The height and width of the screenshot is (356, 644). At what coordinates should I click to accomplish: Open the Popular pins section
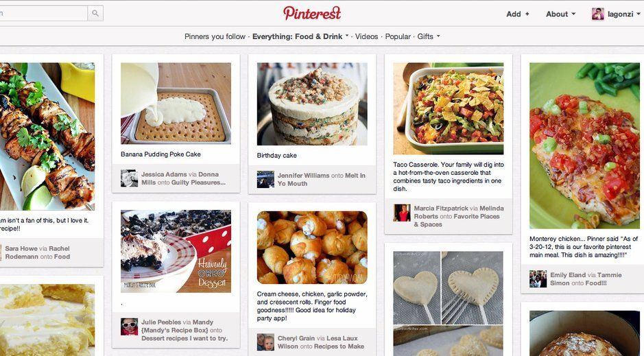(x=398, y=36)
